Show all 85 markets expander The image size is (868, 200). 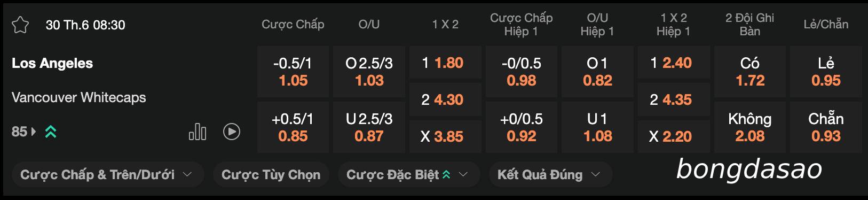tap(24, 132)
